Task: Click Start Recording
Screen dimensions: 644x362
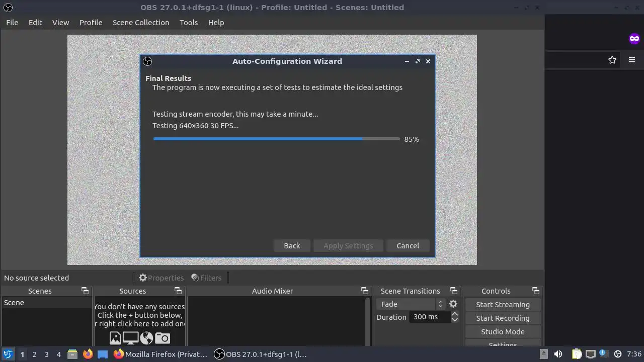Action: (x=503, y=318)
